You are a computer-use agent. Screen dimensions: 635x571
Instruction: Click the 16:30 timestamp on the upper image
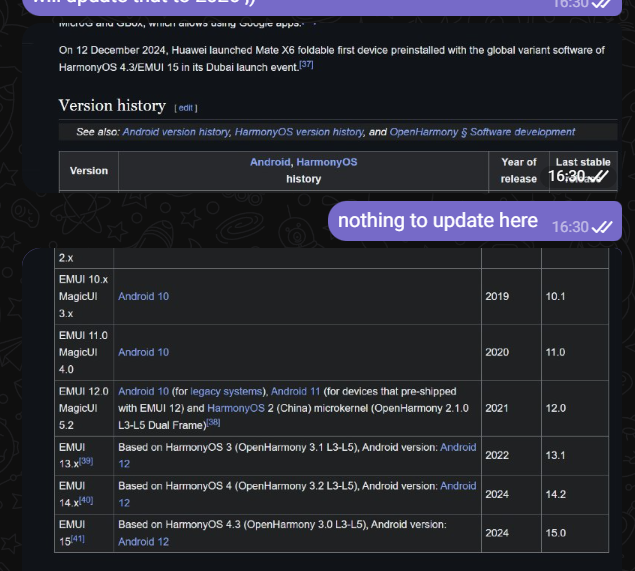tap(567, 176)
